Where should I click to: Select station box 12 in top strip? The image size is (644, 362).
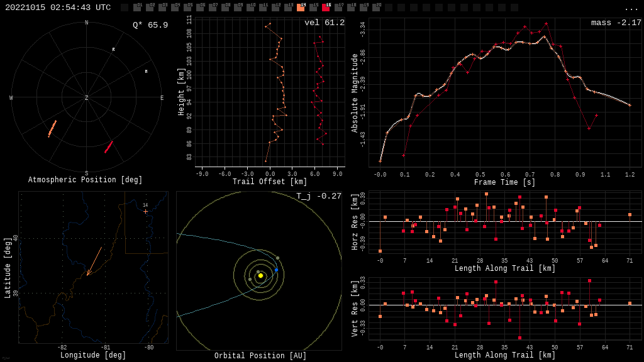click(275, 8)
